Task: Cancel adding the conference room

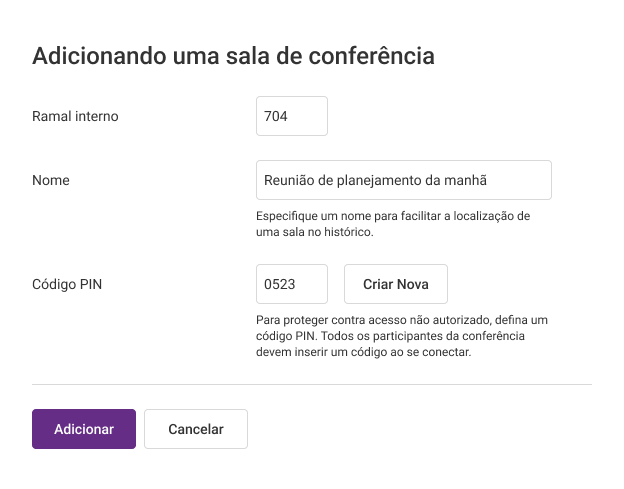Action: [196, 429]
